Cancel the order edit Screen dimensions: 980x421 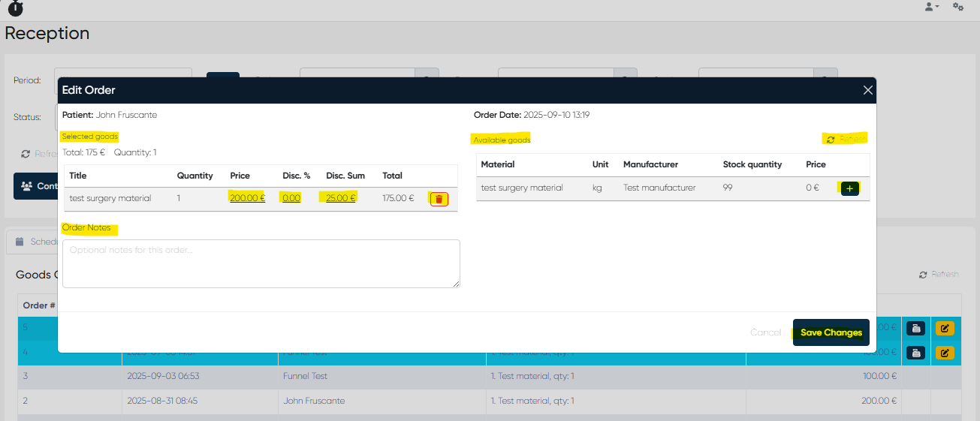coord(765,332)
